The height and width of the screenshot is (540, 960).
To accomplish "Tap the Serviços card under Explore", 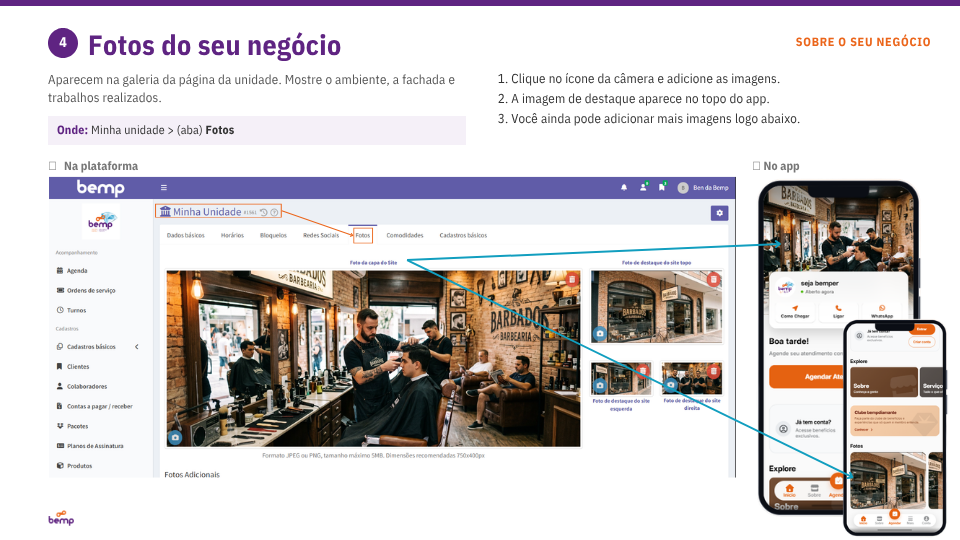I will point(932,381).
